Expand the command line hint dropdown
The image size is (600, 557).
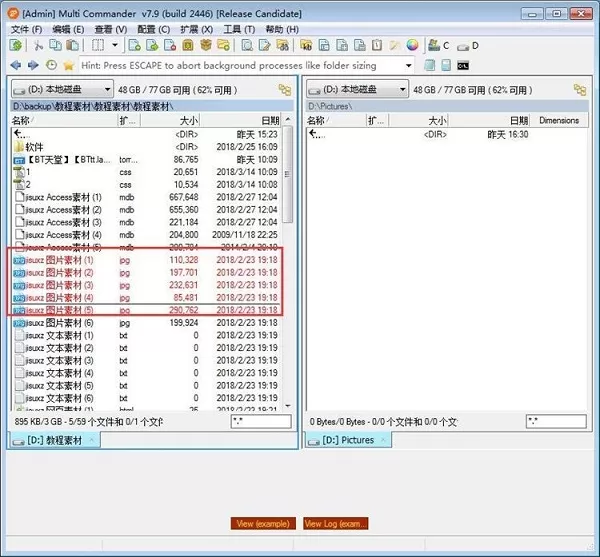(409, 65)
